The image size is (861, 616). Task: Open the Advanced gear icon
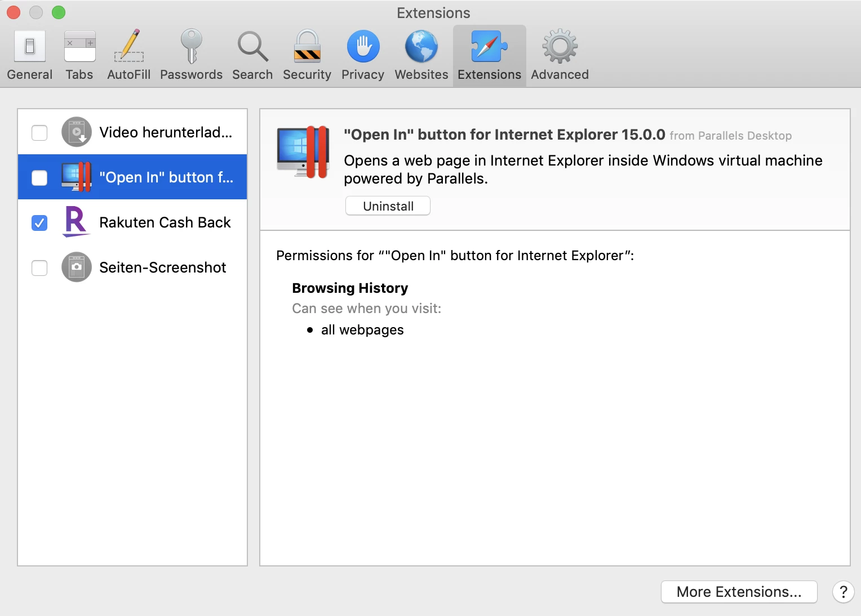click(560, 46)
